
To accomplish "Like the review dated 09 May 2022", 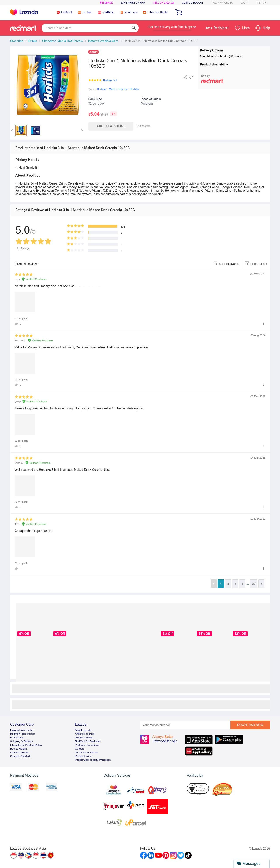I will [x=16, y=323].
